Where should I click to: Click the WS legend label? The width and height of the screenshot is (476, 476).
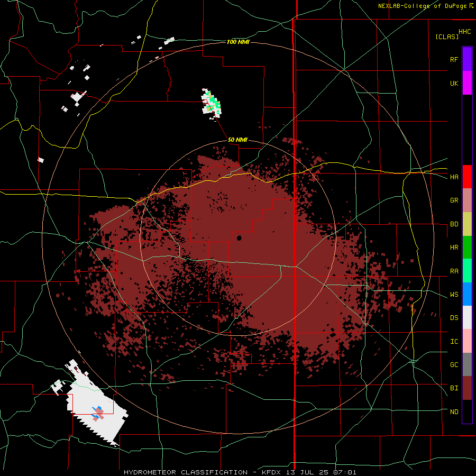tap(454, 294)
